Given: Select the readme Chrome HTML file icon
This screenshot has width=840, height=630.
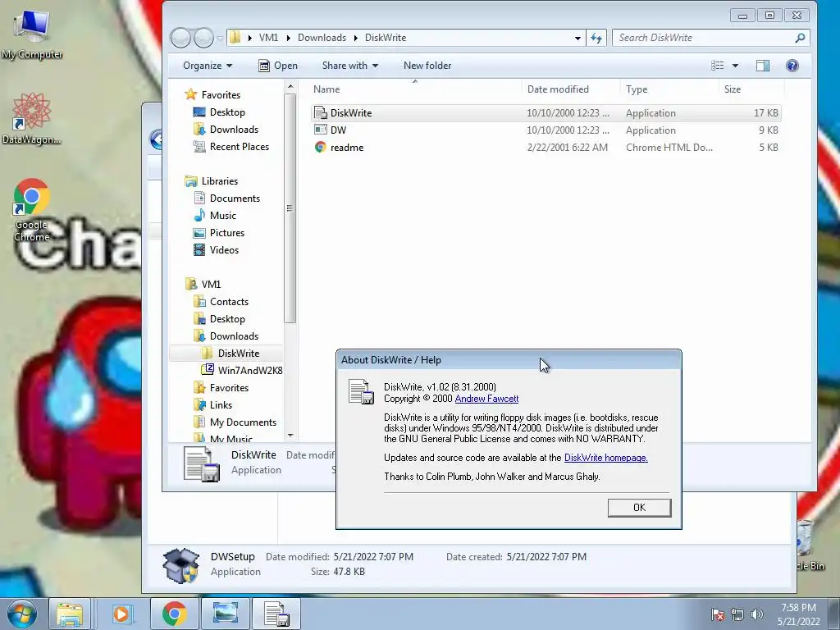Looking at the screenshot, I should pos(321,148).
